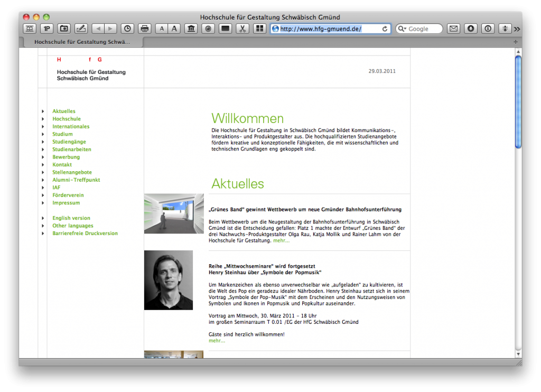
Task: Expand the Studiengänge sidebar arrow
Action: click(x=43, y=142)
